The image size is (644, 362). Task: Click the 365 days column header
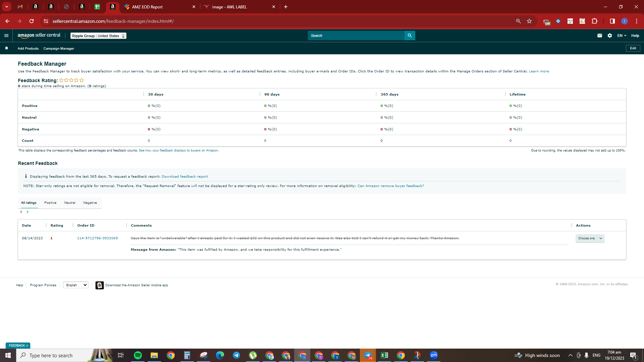click(389, 95)
